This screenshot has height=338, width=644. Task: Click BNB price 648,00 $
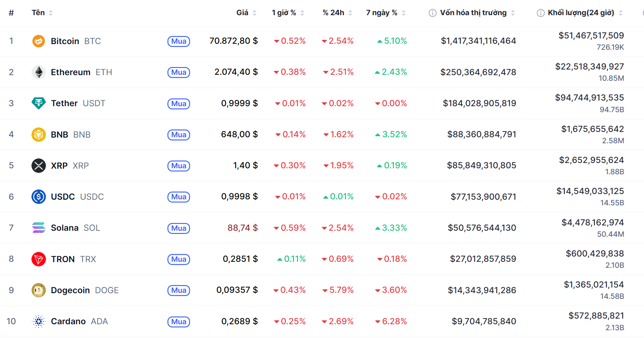(240, 134)
